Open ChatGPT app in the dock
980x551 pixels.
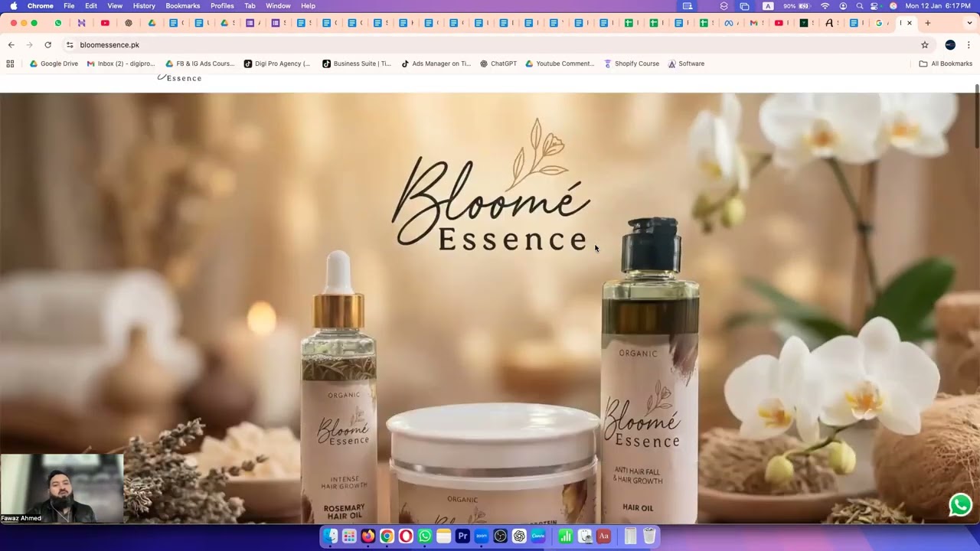click(519, 536)
